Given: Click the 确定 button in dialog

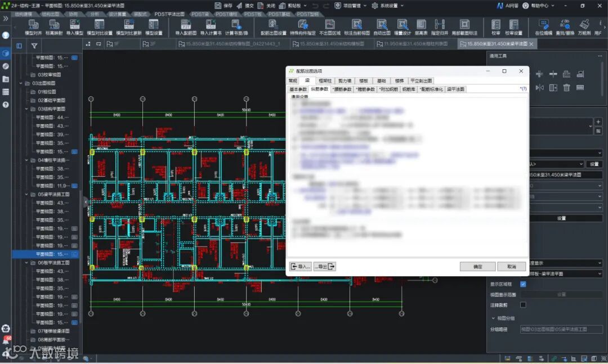Looking at the screenshot, I should coord(477,267).
